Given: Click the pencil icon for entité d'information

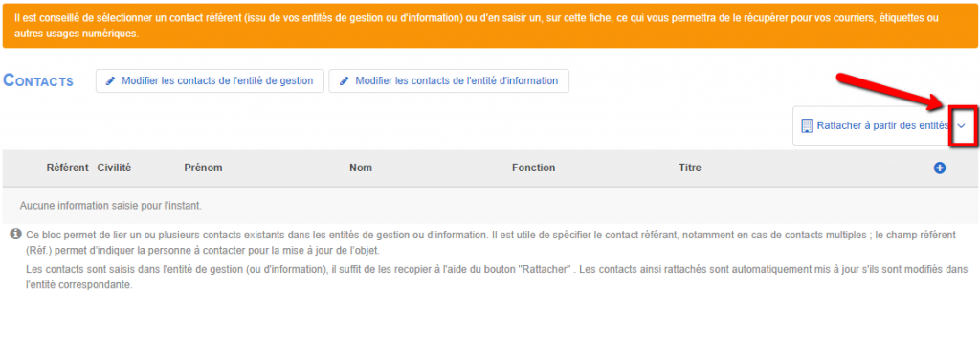Looking at the screenshot, I should (x=344, y=81).
